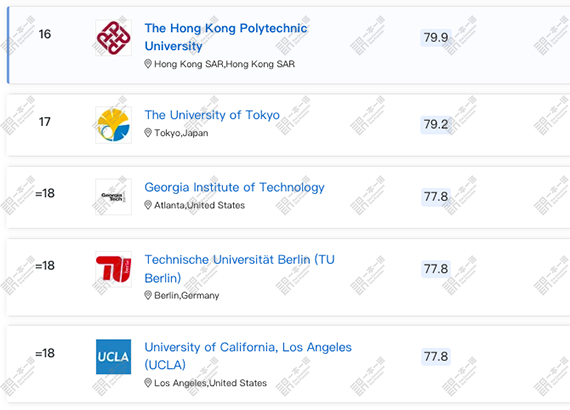570x410 pixels.
Task: Click the location pin beside Berlin, Germany
Action: [x=148, y=295]
